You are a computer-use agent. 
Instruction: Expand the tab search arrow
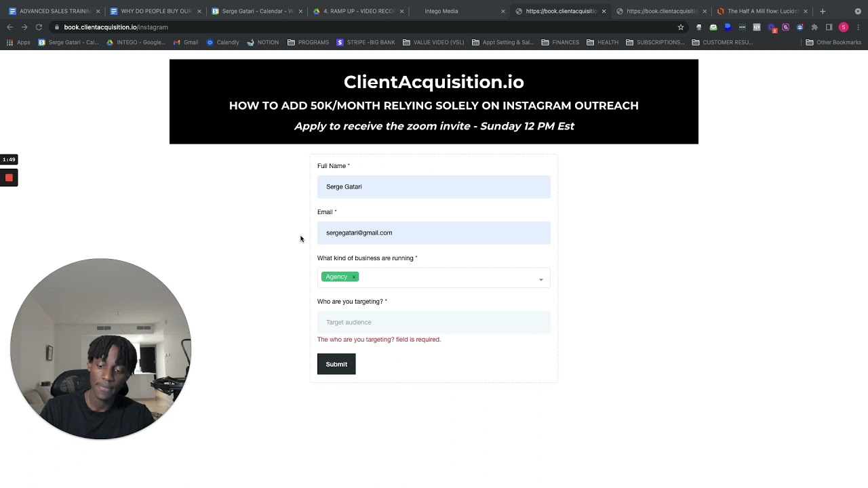858,11
